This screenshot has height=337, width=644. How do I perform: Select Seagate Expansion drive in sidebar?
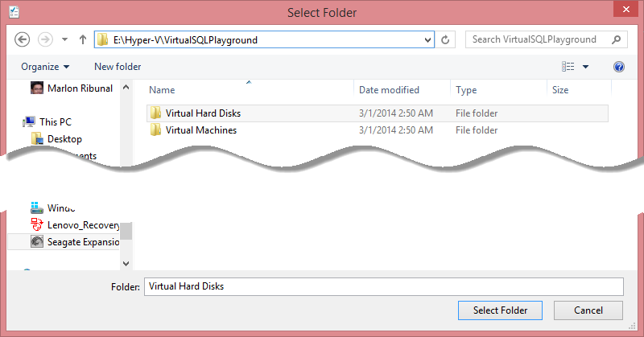83,241
